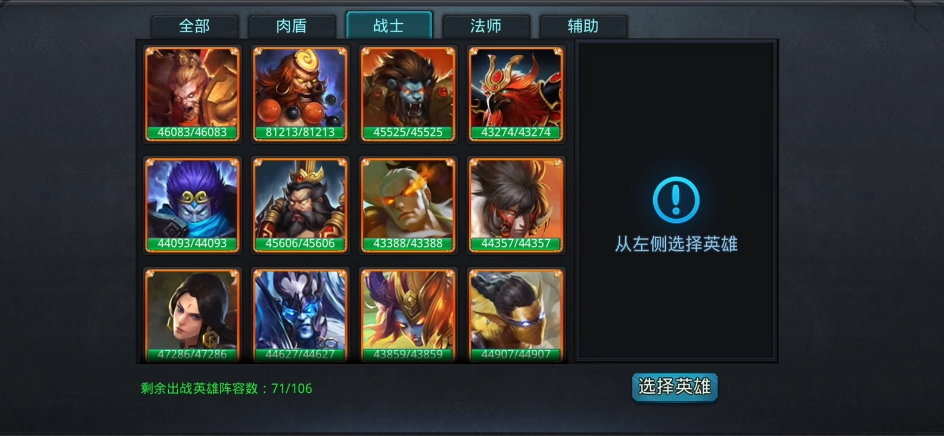Switch to the 法师 tab
This screenshot has width=944, height=436.
486,26
